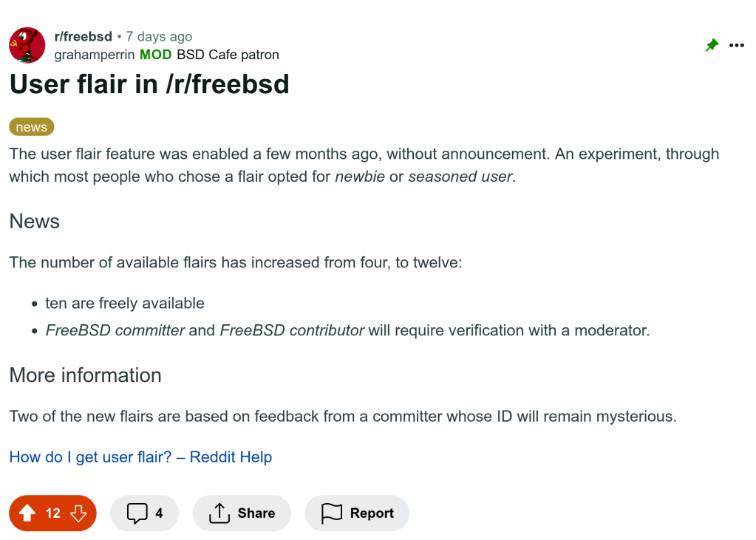Downvote the post with down arrow
756x540 pixels.
[x=78, y=513]
